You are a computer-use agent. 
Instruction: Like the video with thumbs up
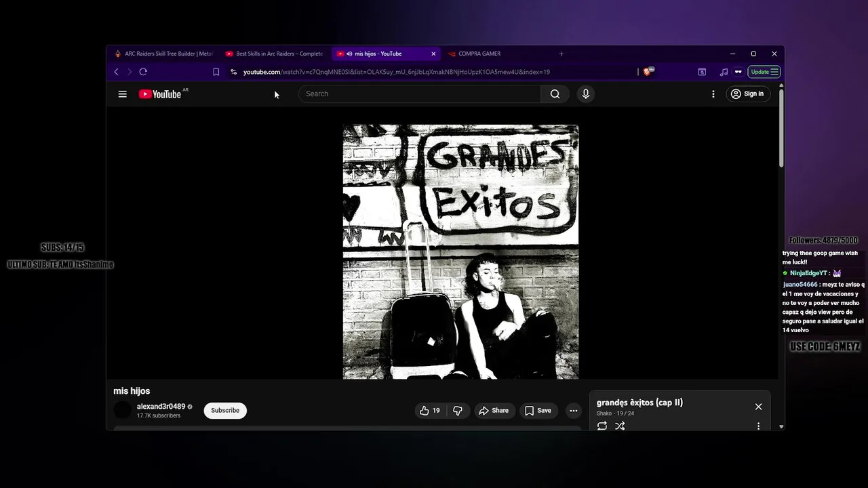[x=430, y=411]
